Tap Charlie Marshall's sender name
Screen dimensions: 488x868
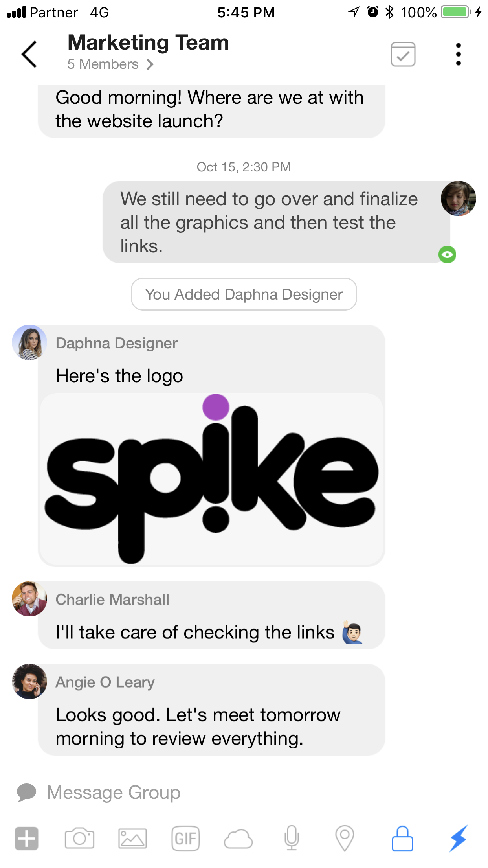(112, 600)
